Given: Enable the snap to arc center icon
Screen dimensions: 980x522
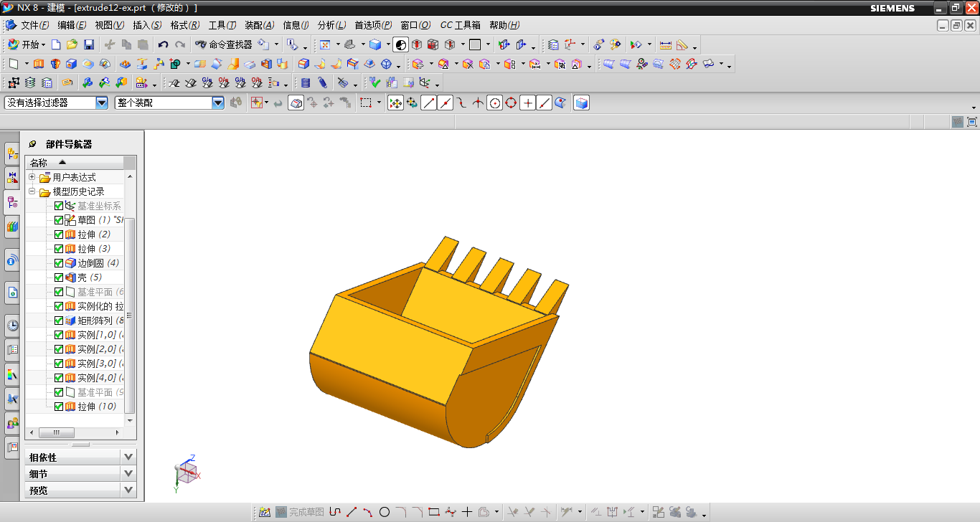Looking at the screenshot, I should coord(494,103).
